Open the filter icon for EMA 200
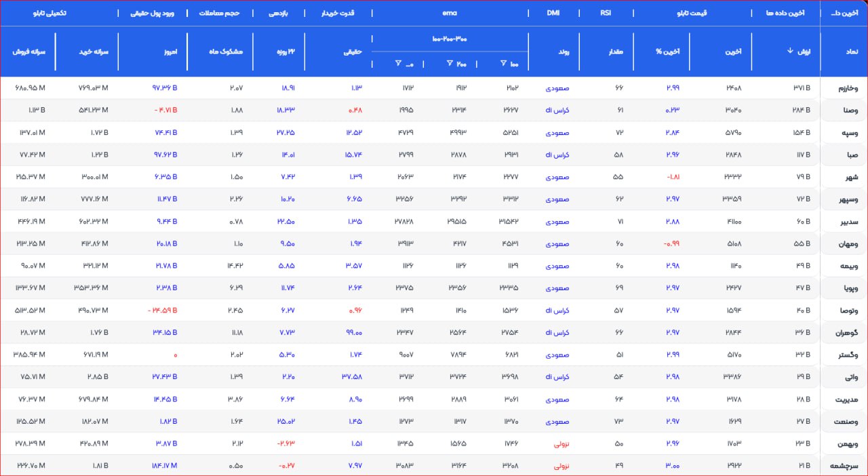 click(450, 64)
